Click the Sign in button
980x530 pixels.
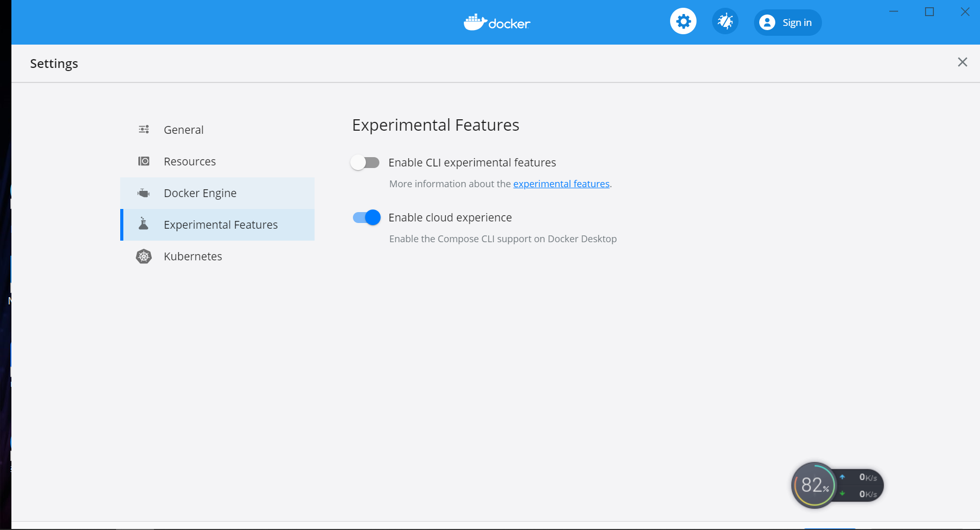pos(788,22)
